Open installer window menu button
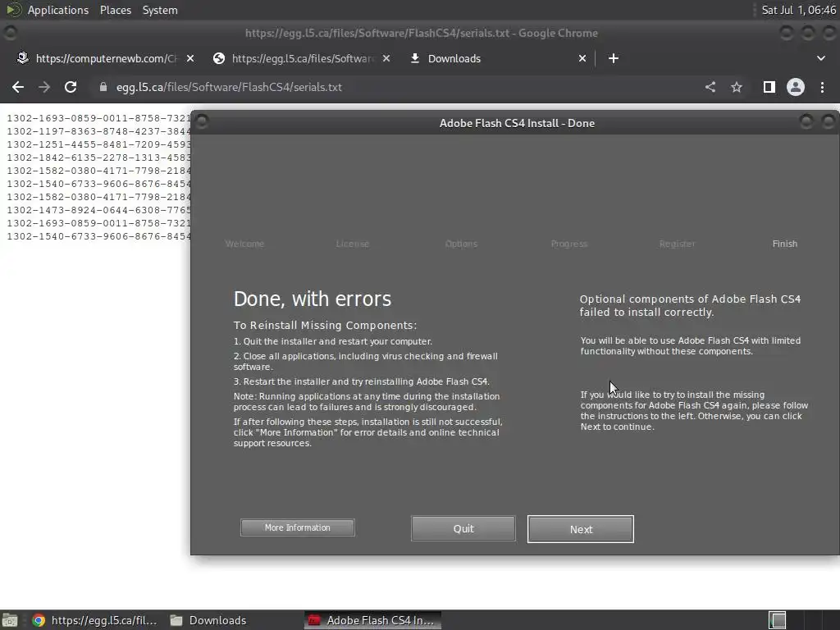This screenshot has height=630, width=840. point(202,122)
